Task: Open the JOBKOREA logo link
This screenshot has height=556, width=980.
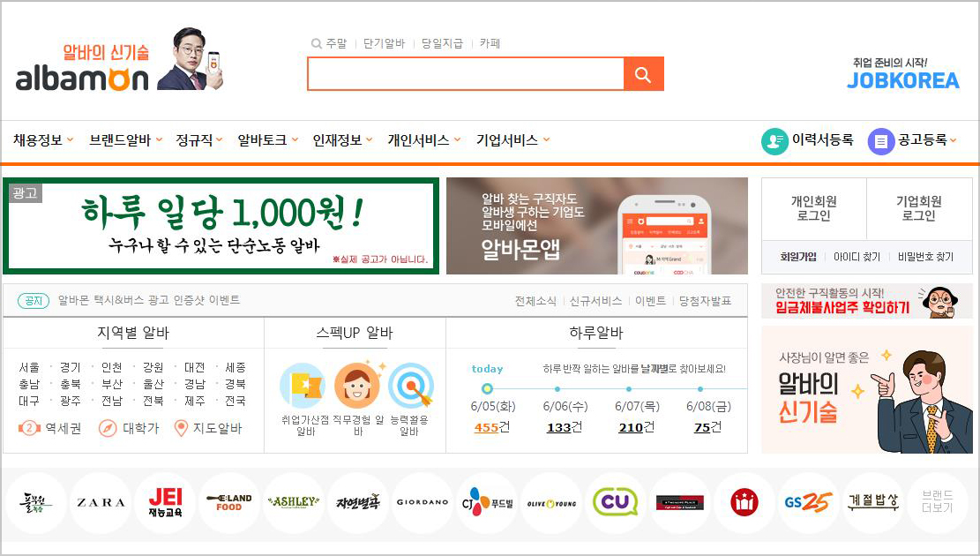Action: [x=902, y=80]
